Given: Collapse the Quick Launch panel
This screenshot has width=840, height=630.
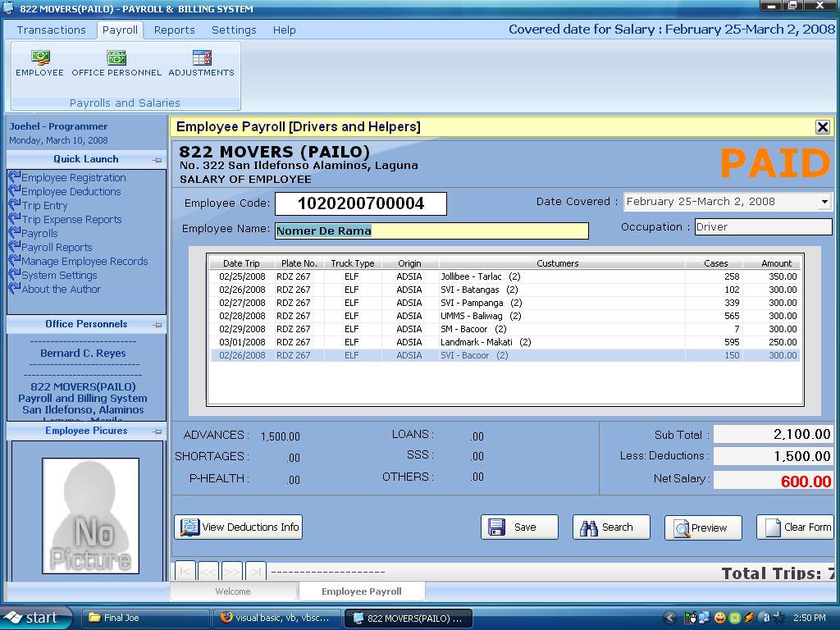Looking at the screenshot, I should [x=157, y=160].
